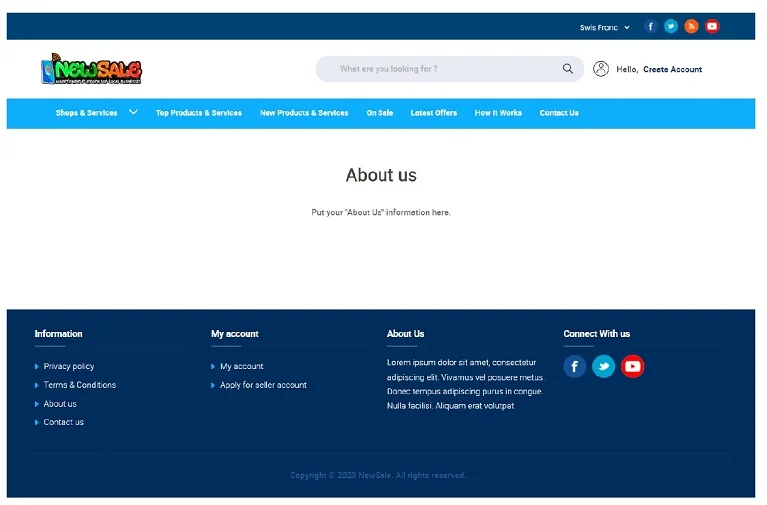Click the user account avatar icon
The width and height of the screenshot is (767, 505).
click(601, 69)
